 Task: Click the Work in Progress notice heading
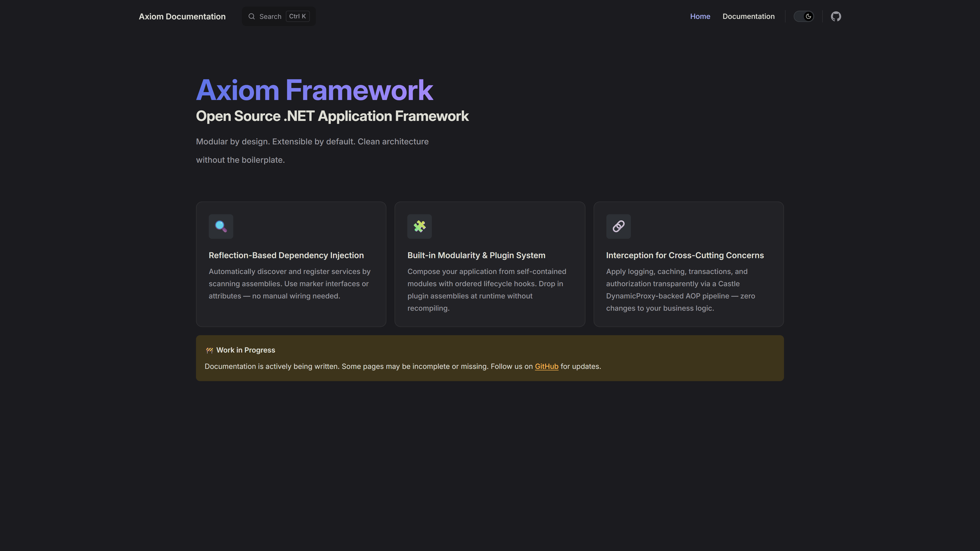245,350
